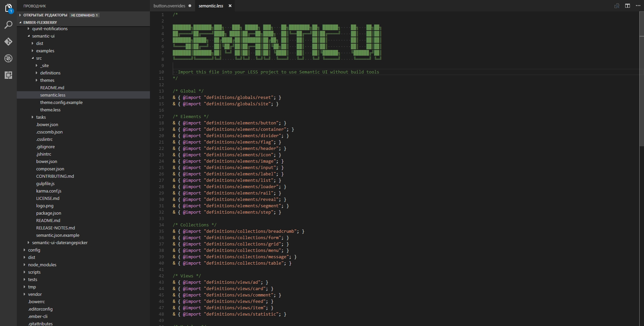
Task: Open the Source Control (Git) view
Action: (8, 42)
